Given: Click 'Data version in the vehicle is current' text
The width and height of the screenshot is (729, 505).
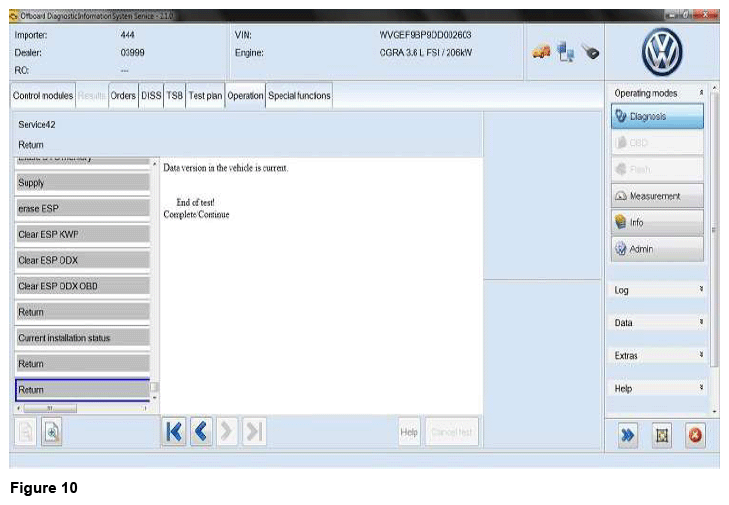Looking at the screenshot, I should [225, 168].
